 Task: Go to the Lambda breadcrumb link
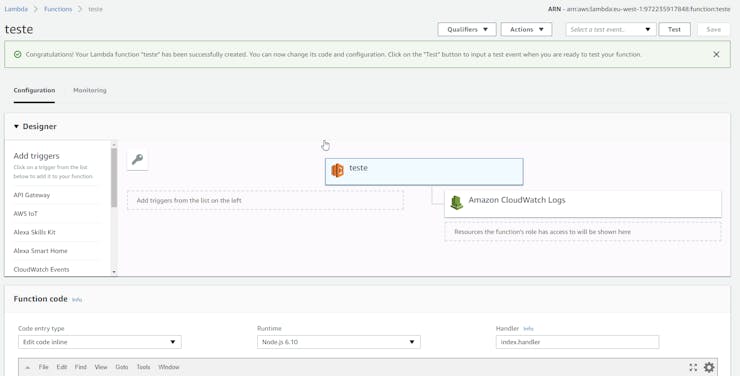pos(16,9)
